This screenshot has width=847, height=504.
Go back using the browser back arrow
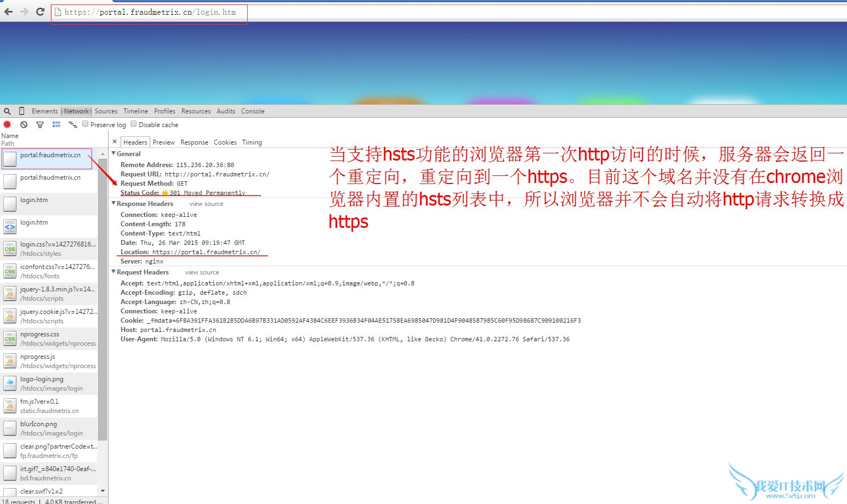click(x=8, y=10)
